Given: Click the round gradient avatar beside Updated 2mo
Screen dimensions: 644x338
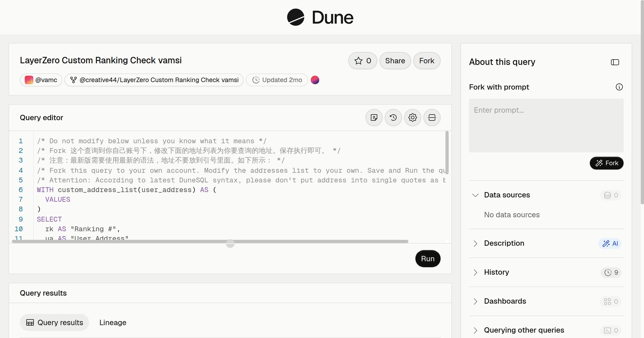Looking at the screenshot, I should coord(315,80).
